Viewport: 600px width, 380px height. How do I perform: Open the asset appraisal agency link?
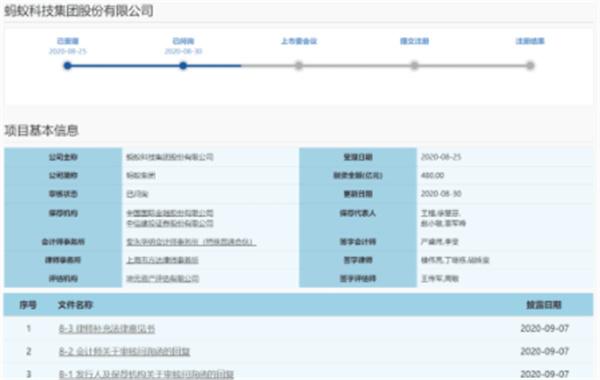(x=163, y=279)
